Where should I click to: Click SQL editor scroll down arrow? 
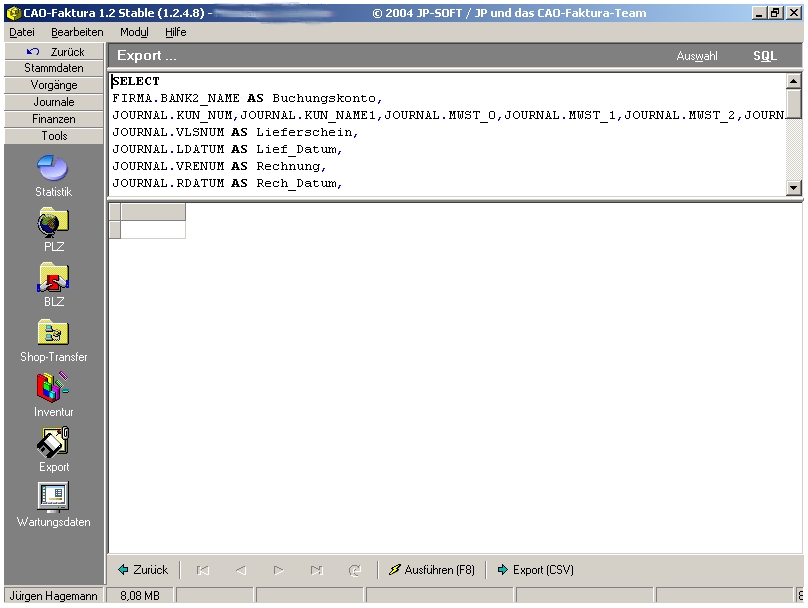pyautogui.click(x=794, y=188)
